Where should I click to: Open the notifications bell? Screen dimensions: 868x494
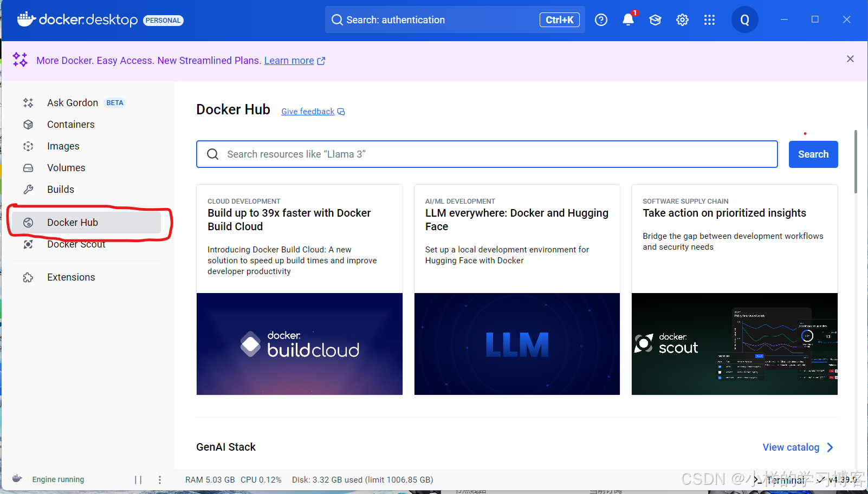629,19
